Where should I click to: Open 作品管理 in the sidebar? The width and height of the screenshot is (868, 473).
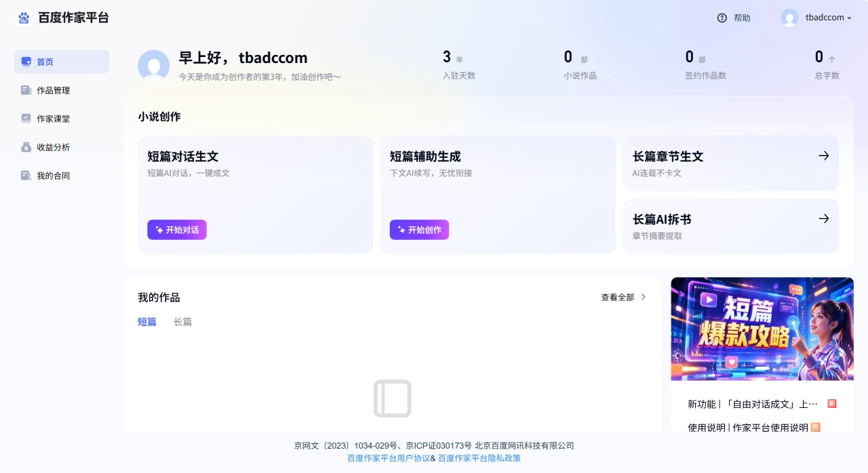point(62,90)
